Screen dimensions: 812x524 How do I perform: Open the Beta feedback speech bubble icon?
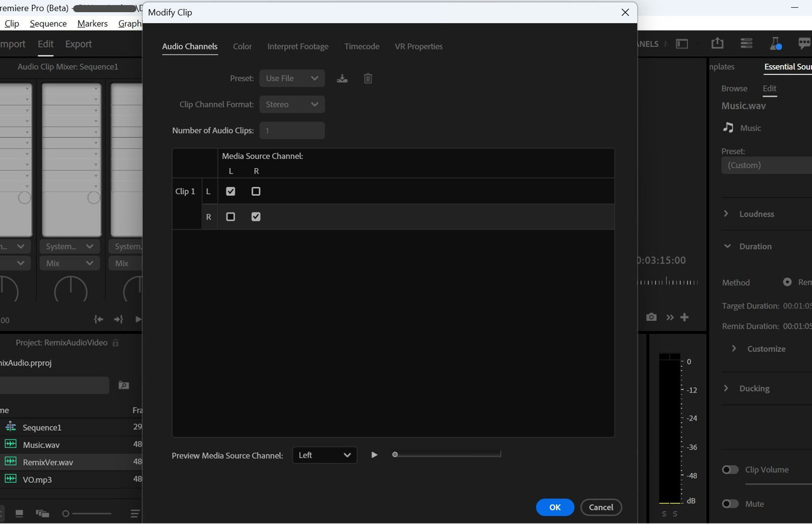tap(804, 44)
